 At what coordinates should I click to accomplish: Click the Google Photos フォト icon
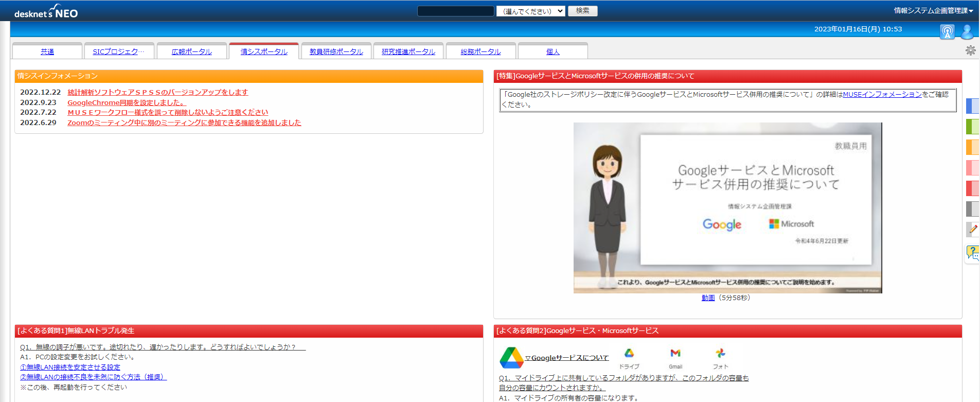coord(720,353)
